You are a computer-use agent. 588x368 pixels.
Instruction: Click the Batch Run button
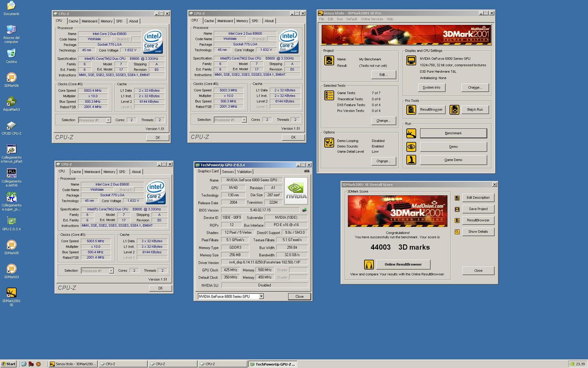tap(475, 110)
